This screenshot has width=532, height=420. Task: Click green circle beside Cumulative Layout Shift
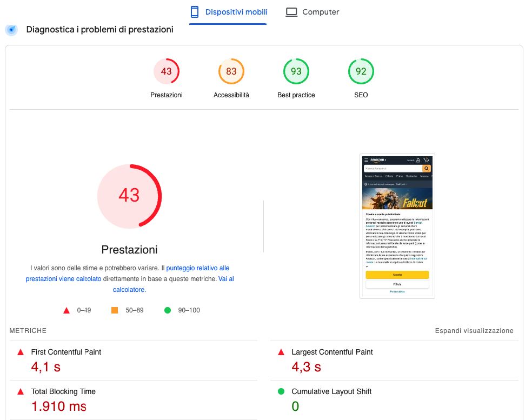(281, 391)
